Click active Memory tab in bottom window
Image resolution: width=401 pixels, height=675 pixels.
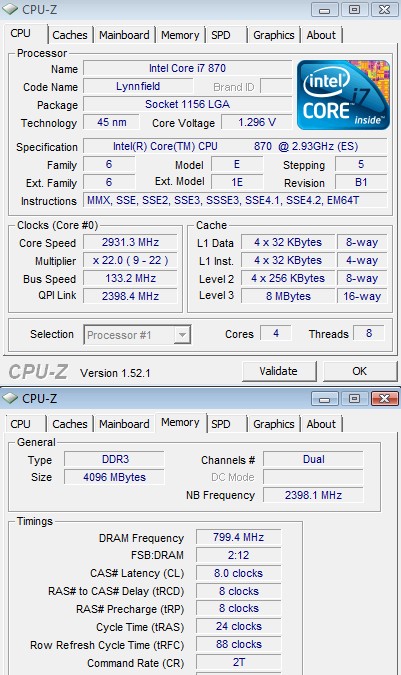(180, 423)
